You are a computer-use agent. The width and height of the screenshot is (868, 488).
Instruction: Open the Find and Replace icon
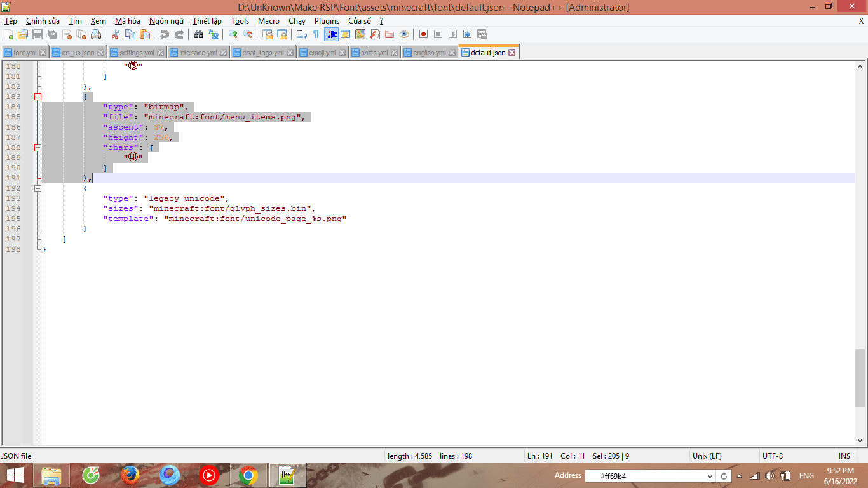pos(214,34)
